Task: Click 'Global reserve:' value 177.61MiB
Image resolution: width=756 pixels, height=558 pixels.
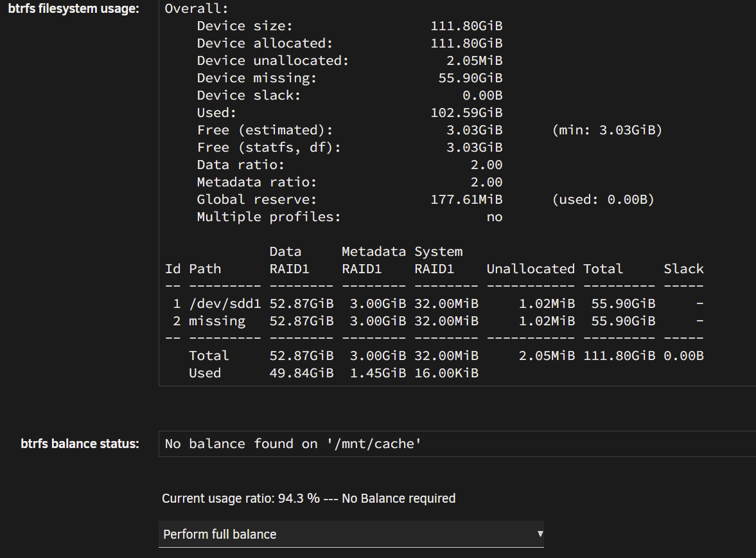Action: (x=466, y=200)
